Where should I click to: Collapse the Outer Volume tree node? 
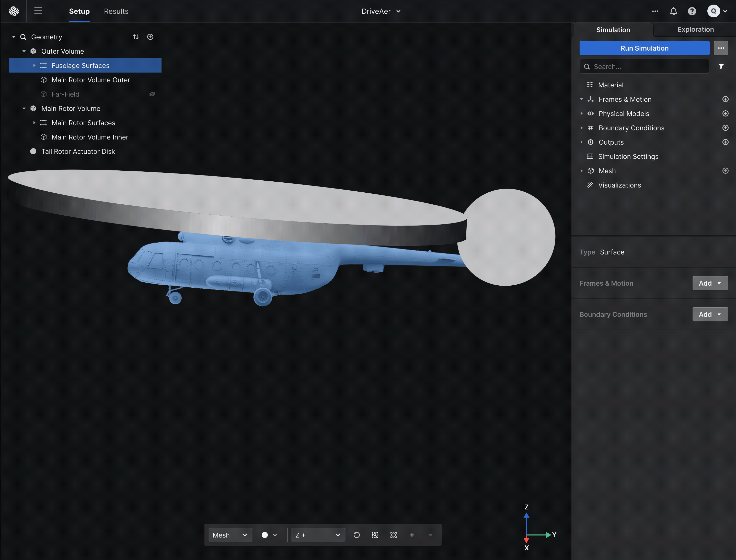24,51
